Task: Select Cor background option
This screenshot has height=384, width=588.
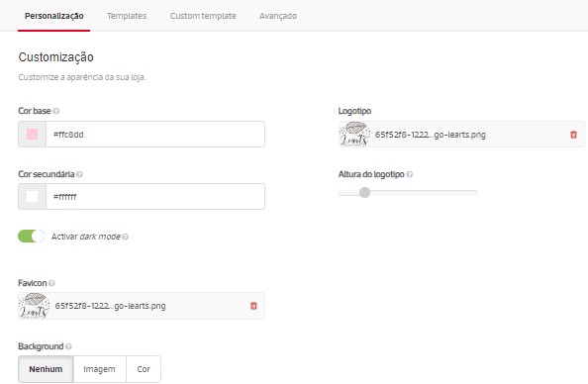Action: click(144, 369)
